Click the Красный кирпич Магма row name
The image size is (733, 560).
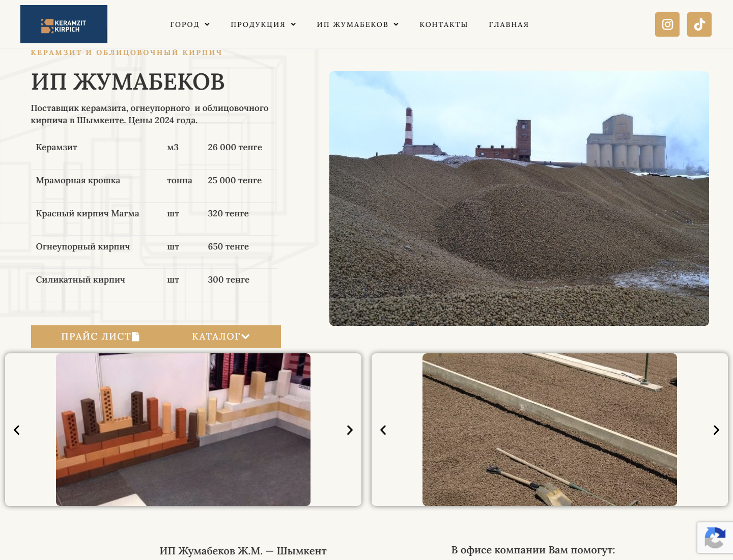[x=88, y=213]
